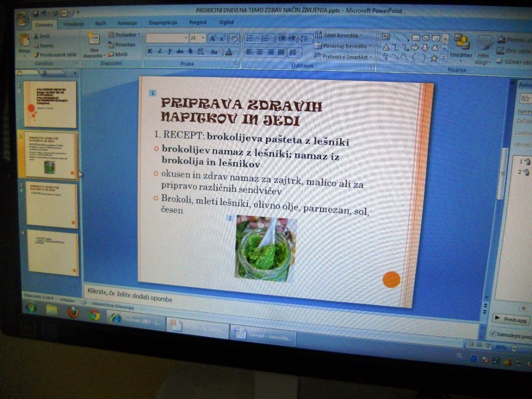The image size is (532, 399).
Task: Click the round Office button
Action: click(x=22, y=18)
